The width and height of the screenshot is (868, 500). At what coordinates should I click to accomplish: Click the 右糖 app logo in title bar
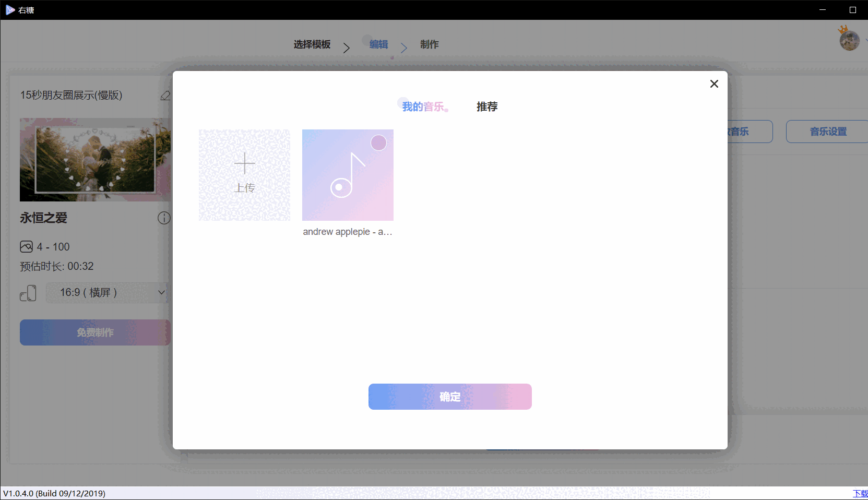point(10,9)
